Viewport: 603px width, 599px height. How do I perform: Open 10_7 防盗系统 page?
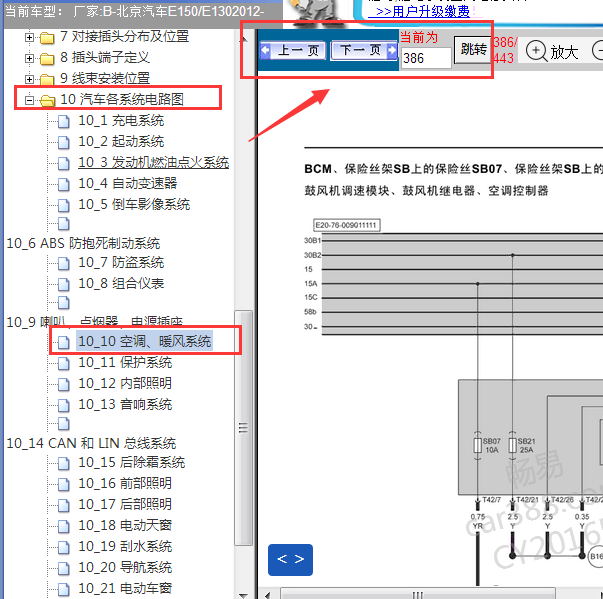pos(121,263)
